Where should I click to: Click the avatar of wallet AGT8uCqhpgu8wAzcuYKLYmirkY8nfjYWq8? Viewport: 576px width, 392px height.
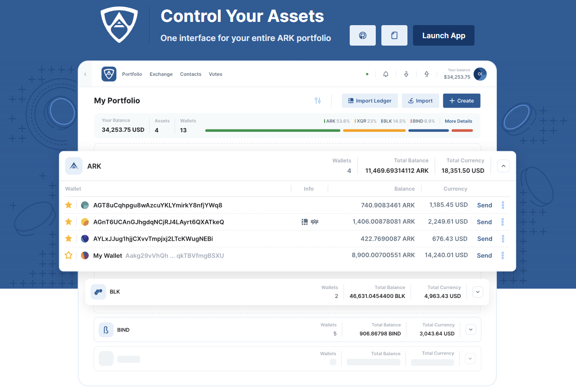[85, 205]
